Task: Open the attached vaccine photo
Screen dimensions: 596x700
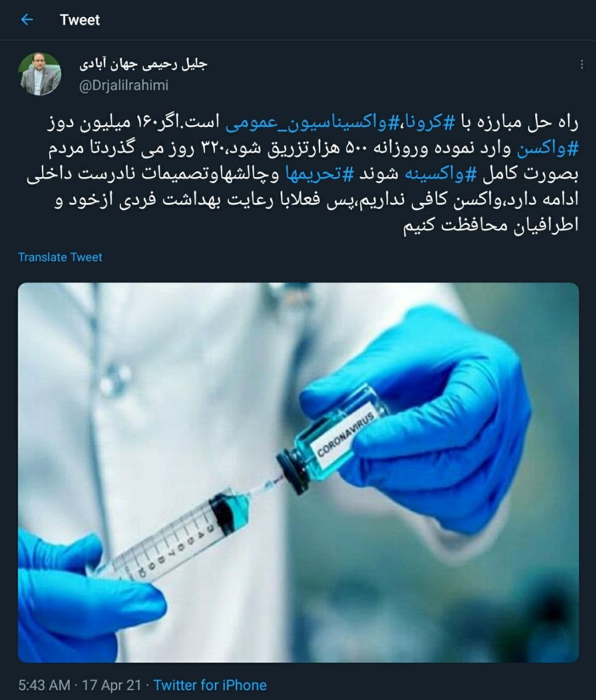Action: point(298,472)
